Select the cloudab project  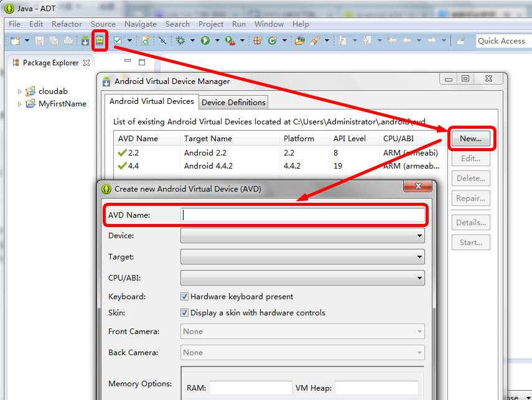pos(53,91)
